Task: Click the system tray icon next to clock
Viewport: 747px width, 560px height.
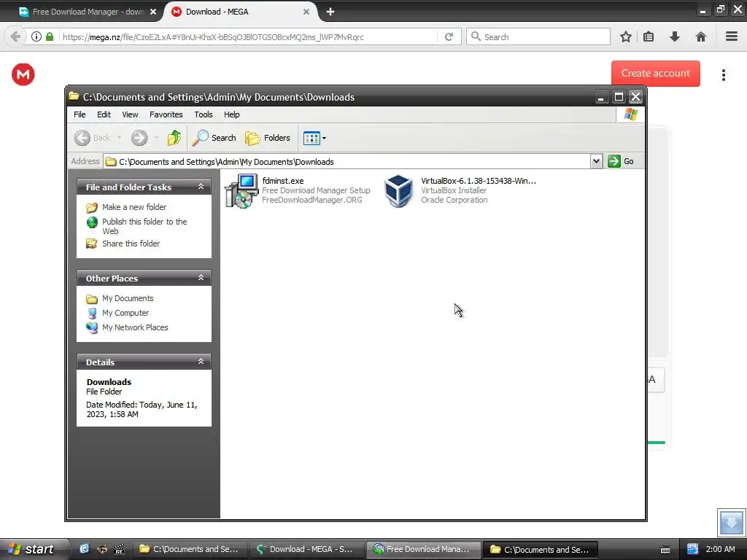Action: point(692,549)
